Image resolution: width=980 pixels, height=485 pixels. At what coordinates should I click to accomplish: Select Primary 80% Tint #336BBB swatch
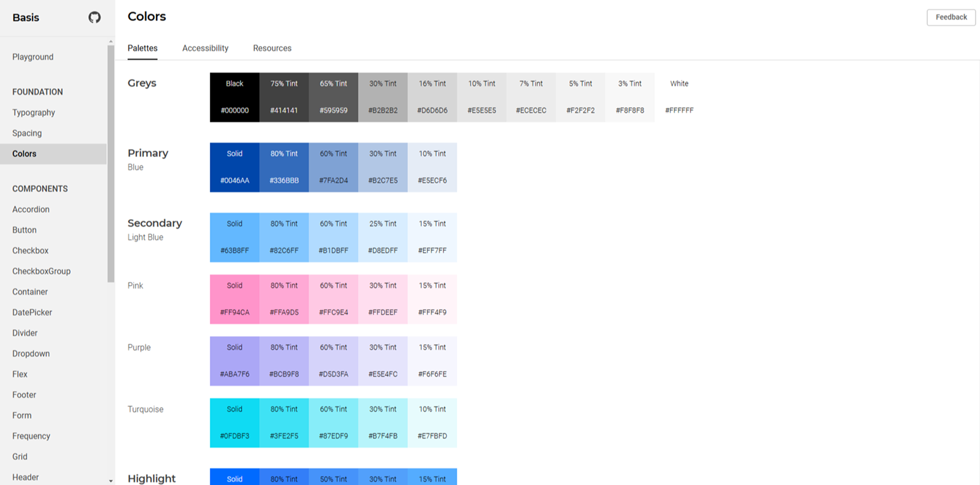(284, 168)
